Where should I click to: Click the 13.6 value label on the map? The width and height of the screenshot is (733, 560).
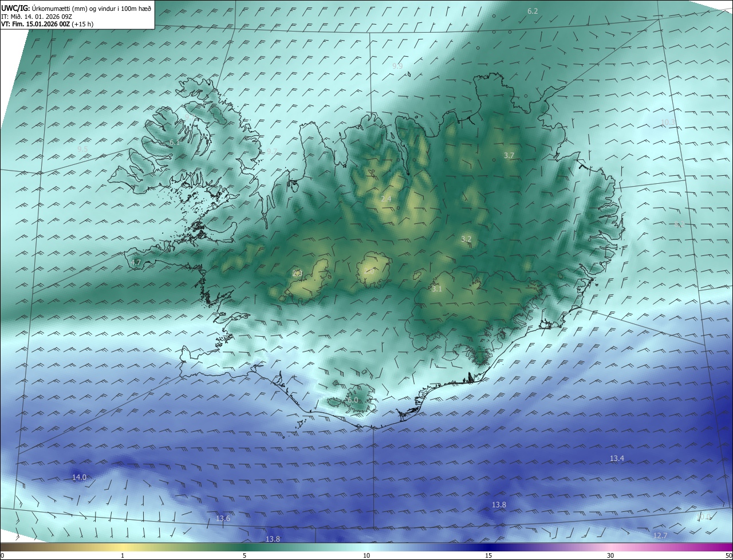(x=223, y=519)
